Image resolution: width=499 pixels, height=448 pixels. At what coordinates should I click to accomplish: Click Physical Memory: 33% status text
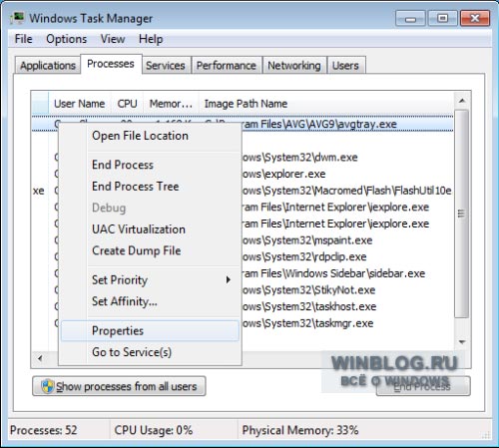click(300, 430)
